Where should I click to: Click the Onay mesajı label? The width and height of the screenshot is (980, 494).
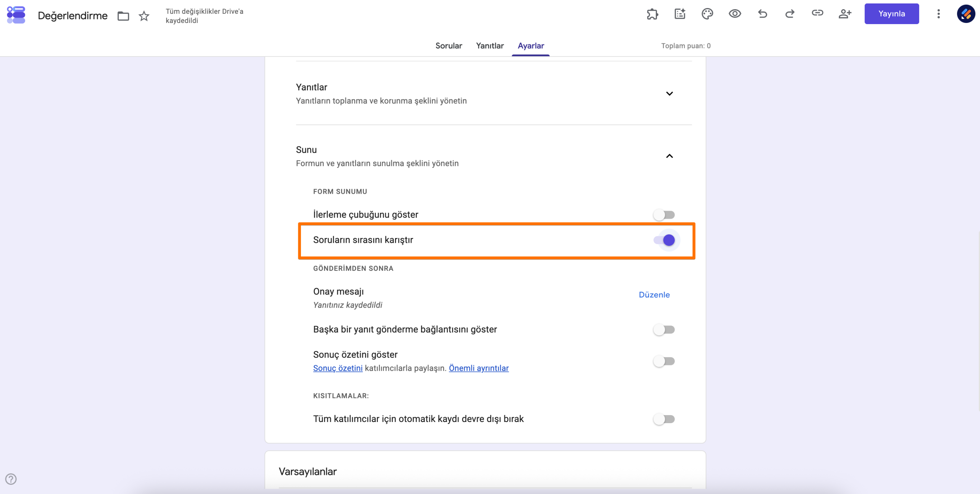click(x=338, y=291)
